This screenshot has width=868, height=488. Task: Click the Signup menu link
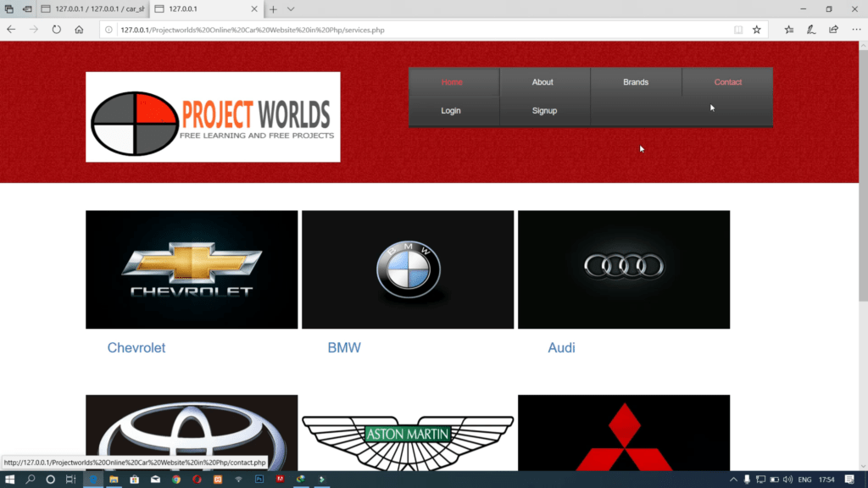coord(544,110)
